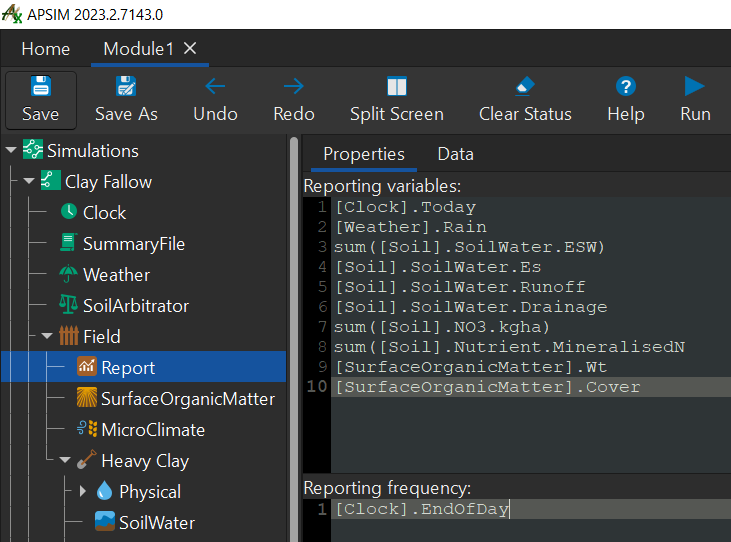The image size is (731, 542).
Task: Collapse the Clay Fallow node
Action: pos(29,181)
